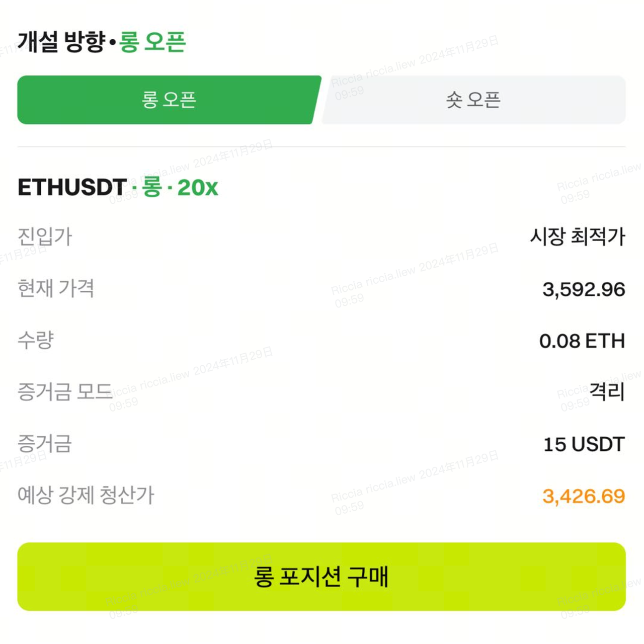Click the ETHUSDT pair name

(x=72, y=188)
